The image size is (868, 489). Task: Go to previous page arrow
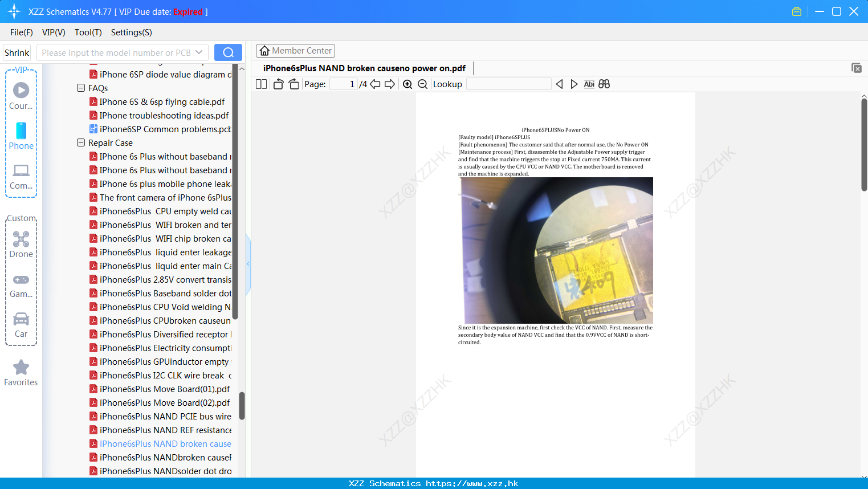click(x=375, y=84)
